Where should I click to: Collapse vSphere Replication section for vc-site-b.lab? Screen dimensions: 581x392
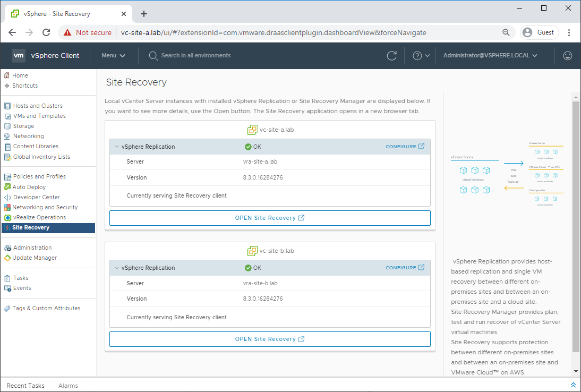pyautogui.click(x=117, y=268)
